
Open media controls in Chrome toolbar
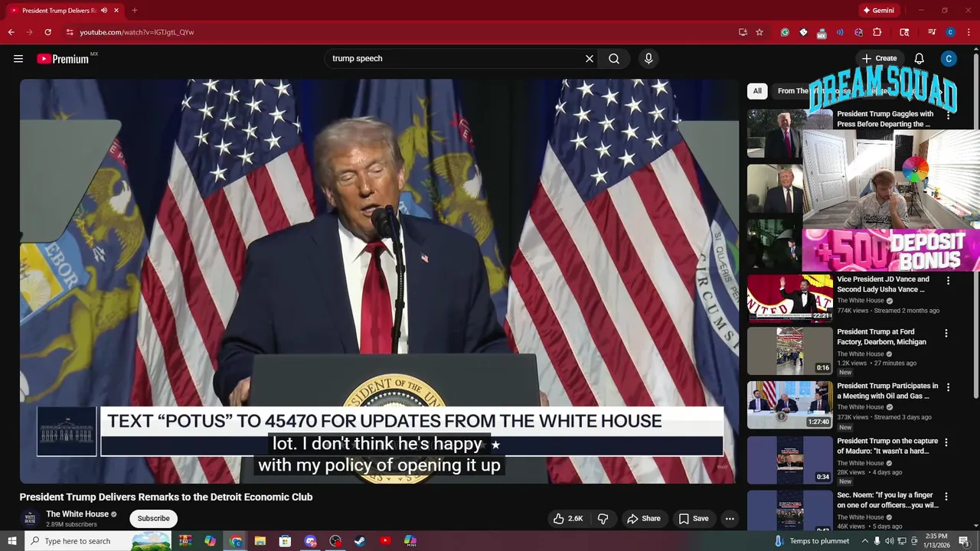tap(932, 32)
